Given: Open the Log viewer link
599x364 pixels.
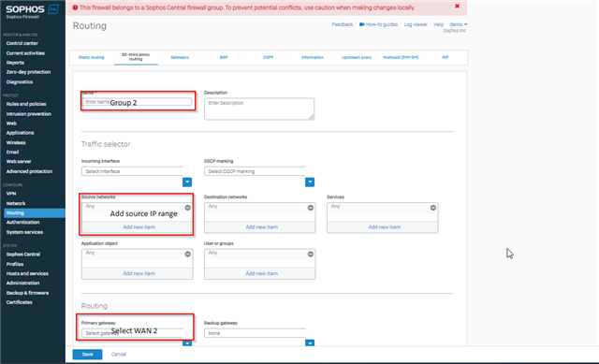Looking at the screenshot, I should click(x=416, y=24).
